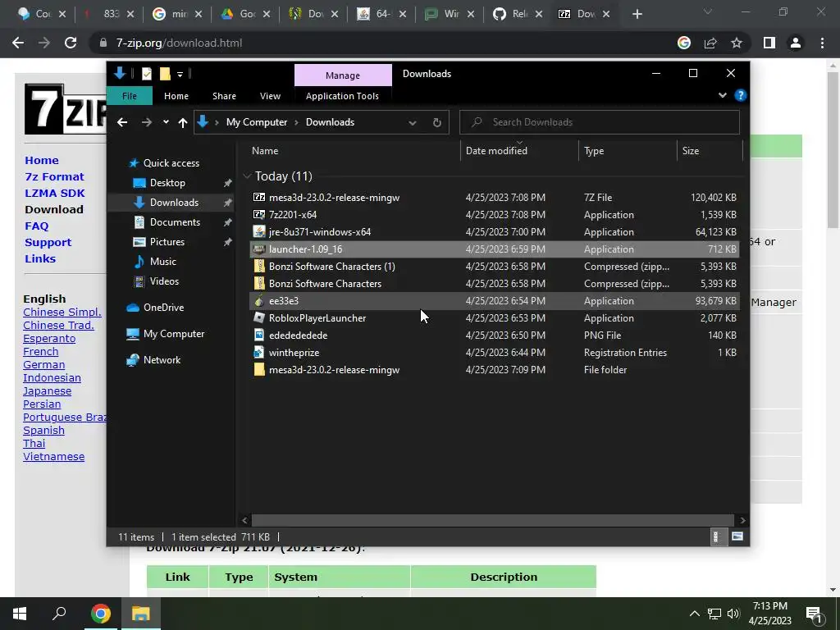
Task: Expand the ribbon with the chevron
Action: point(722,95)
